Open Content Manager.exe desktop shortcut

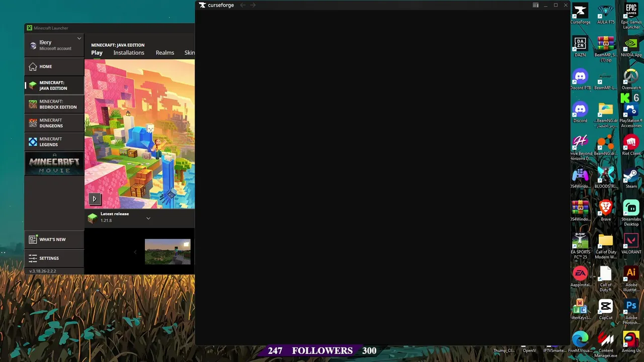pyautogui.click(x=606, y=345)
